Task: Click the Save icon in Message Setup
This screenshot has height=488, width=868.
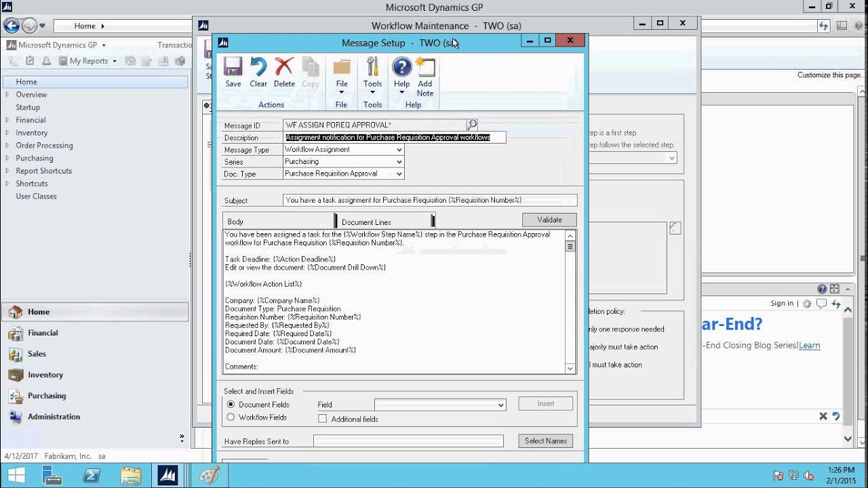Action: [233, 67]
